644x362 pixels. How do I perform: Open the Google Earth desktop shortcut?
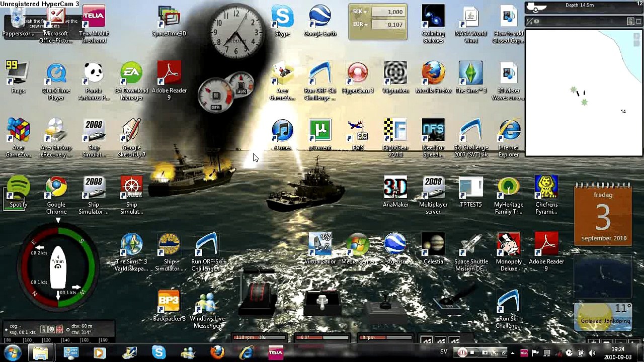(320, 22)
